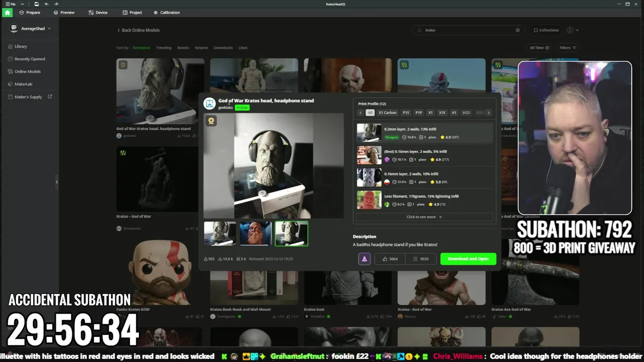Sort results by Downloads
The height and width of the screenshot is (362, 644).
(223, 48)
